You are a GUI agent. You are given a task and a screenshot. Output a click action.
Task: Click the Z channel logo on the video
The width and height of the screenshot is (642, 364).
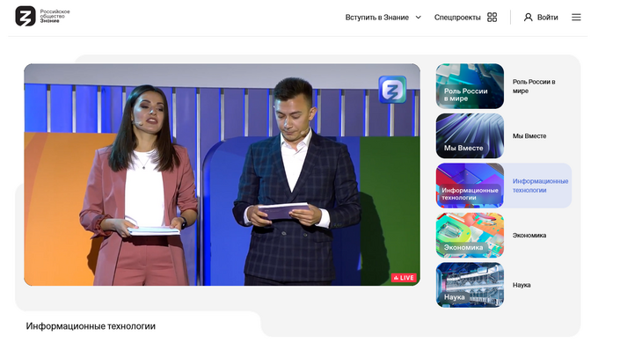392,90
